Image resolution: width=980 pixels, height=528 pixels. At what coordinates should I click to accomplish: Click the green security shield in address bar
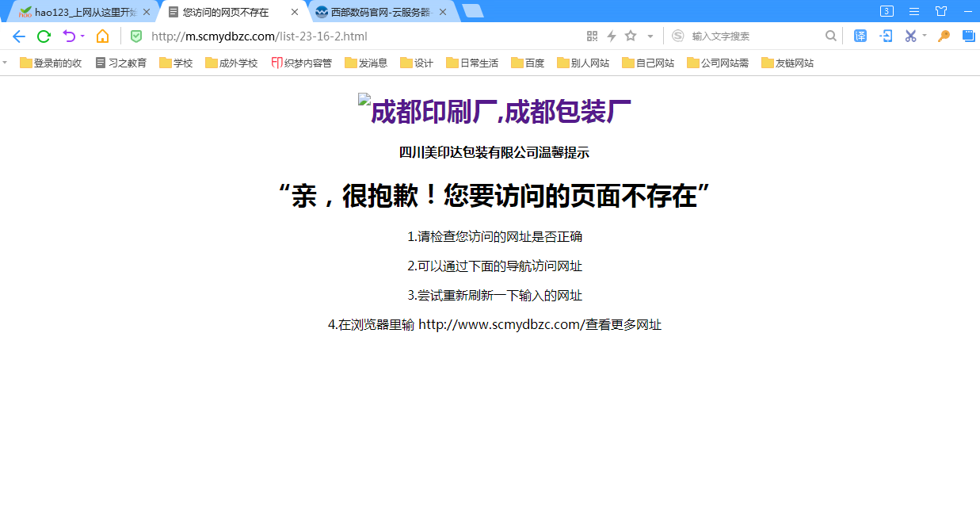pos(136,36)
